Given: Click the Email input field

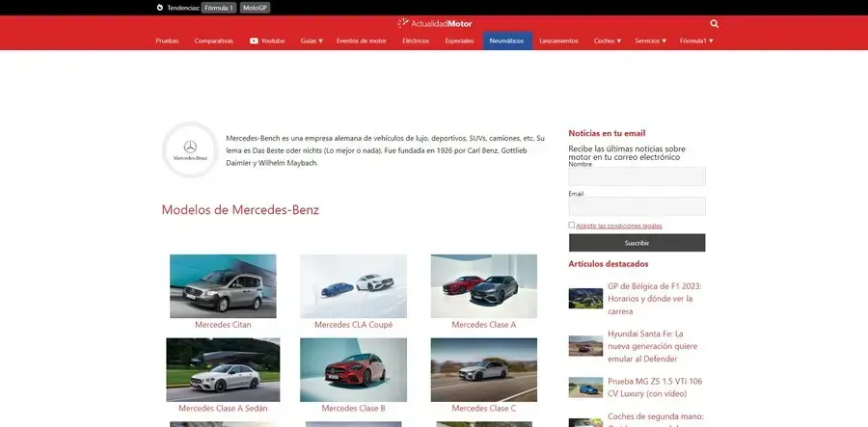Looking at the screenshot, I should 637,206.
